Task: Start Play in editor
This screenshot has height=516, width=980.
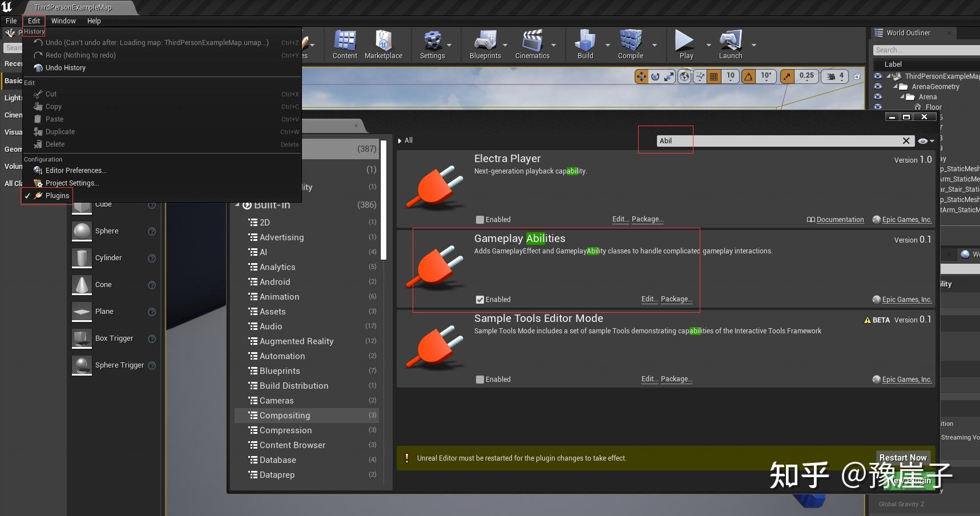Action: [x=686, y=45]
